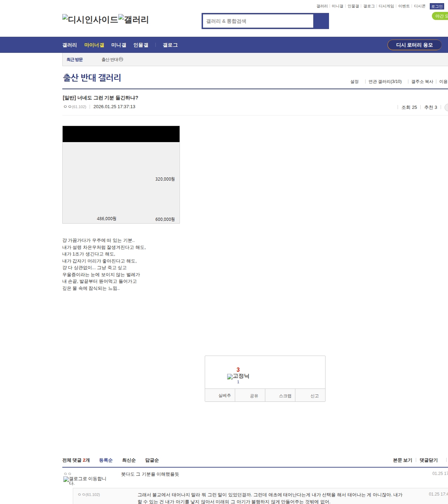The image size is (448, 504).
Task: Expand 연관 갤러리(3/10)
Action: [385, 82]
